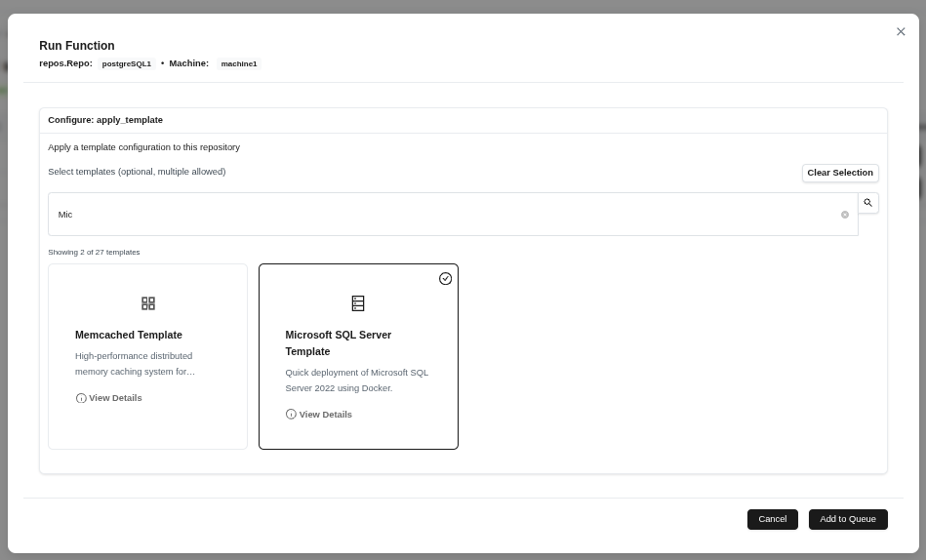Open View Details for Memcached Template
The height and width of the screenshot is (560, 926).
pos(115,398)
